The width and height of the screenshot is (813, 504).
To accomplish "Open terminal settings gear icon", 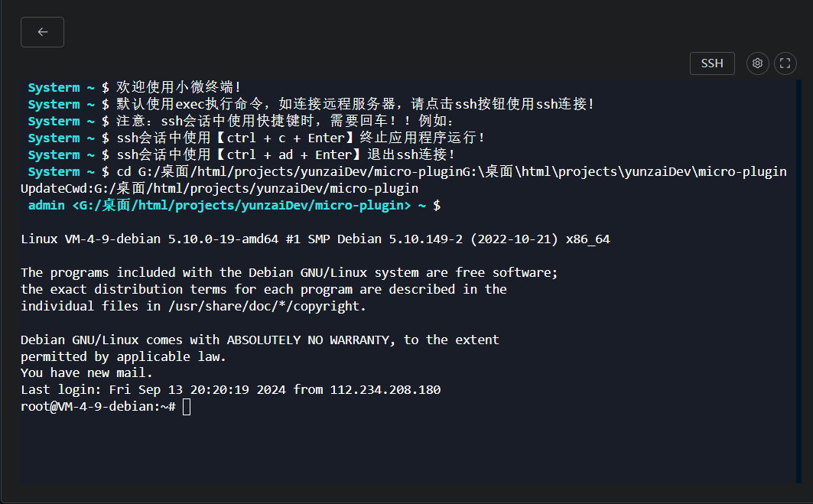I will tap(757, 63).
